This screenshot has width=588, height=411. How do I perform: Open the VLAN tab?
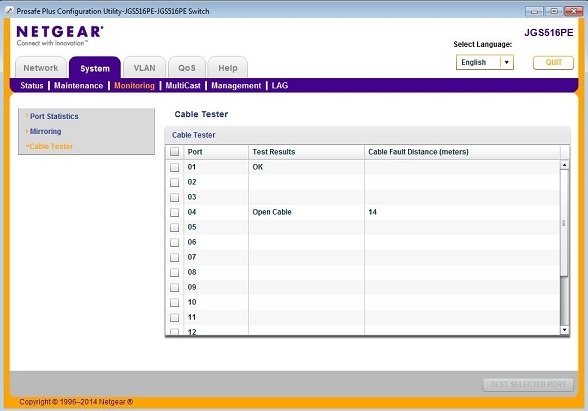click(144, 68)
